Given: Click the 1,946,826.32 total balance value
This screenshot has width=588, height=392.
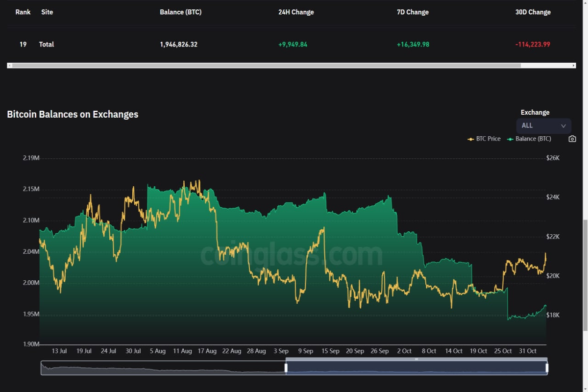Looking at the screenshot, I should point(179,44).
